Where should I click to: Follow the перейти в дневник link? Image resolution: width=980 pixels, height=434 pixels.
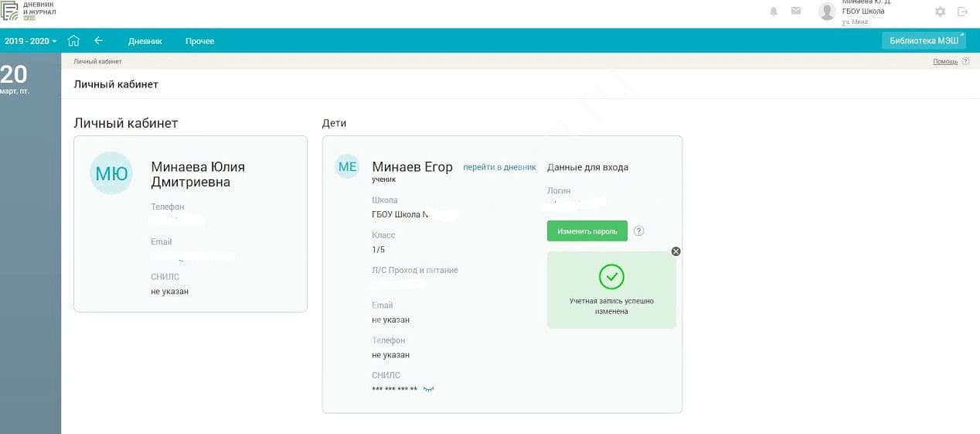499,167
